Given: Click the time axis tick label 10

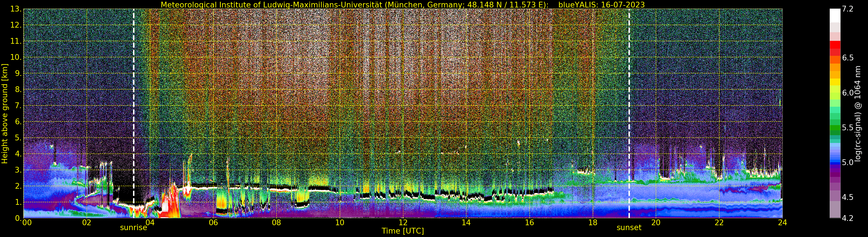Looking at the screenshot, I should click(x=340, y=223).
